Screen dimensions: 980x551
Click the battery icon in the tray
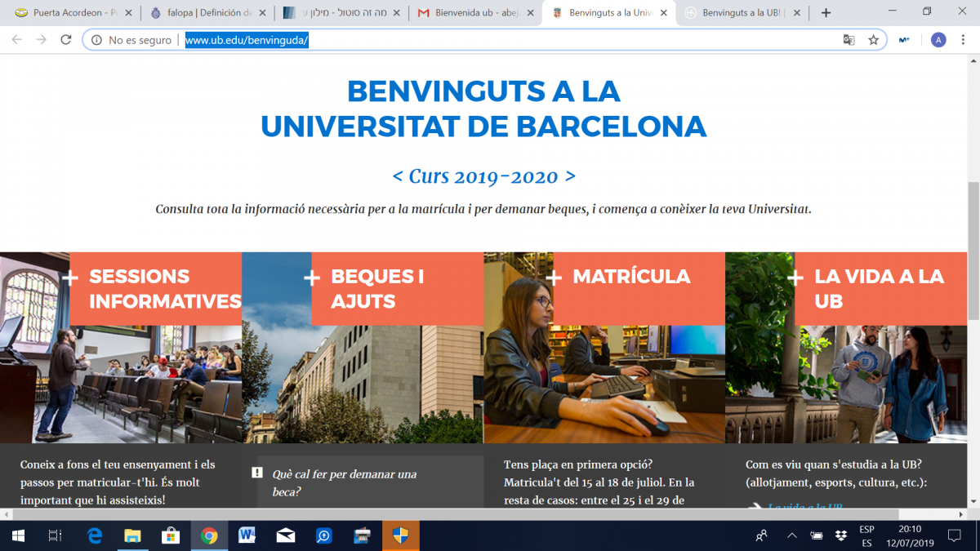pyautogui.click(x=817, y=535)
